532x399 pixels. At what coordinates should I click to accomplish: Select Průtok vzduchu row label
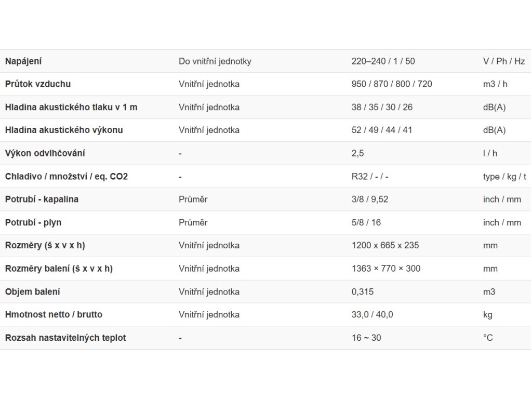click(x=38, y=84)
